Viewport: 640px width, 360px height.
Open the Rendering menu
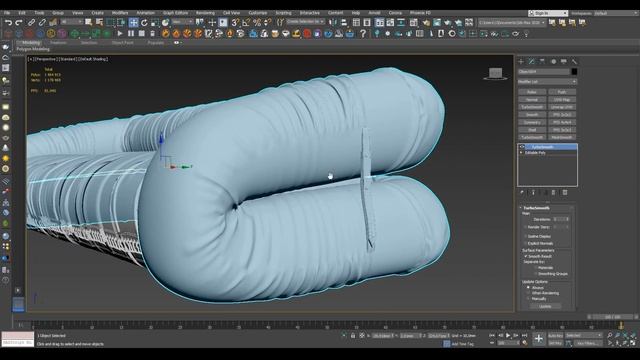pyautogui.click(x=205, y=13)
